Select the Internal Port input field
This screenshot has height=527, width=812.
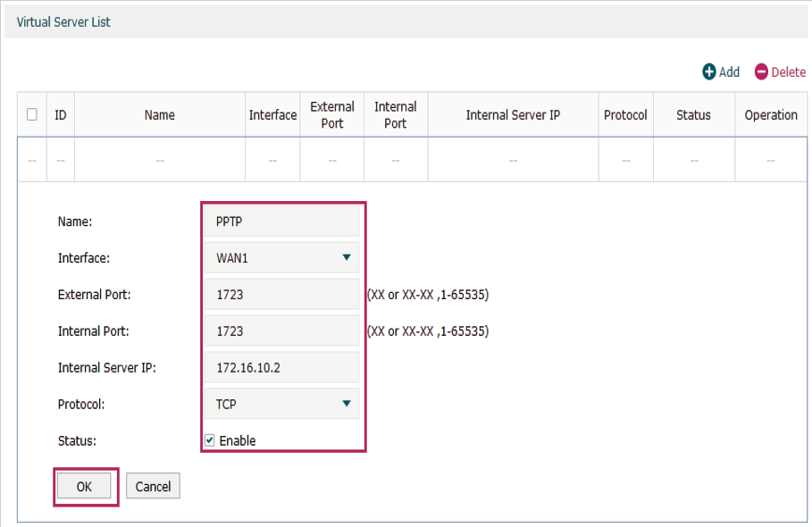pos(282,331)
